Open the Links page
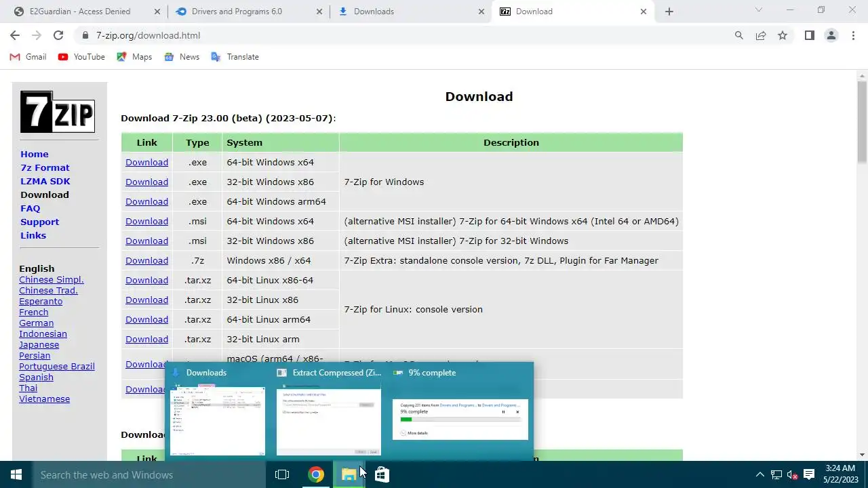Screen dimensions: 868x488 (33, 236)
